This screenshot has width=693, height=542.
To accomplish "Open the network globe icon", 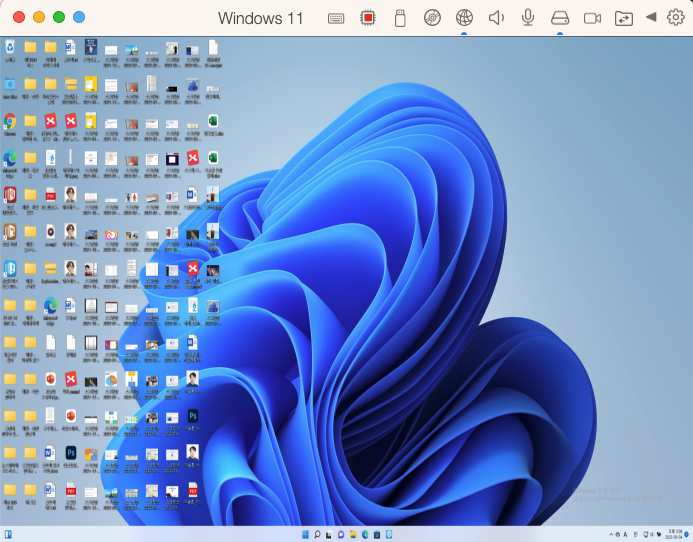I will (464, 18).
